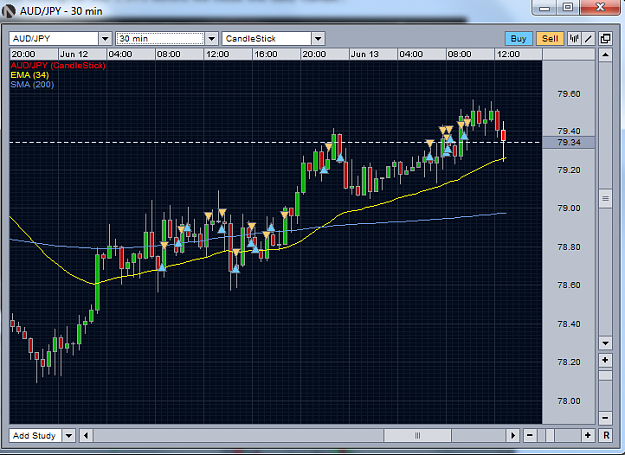Viewport: 625px width, 455px height.
Task: Click the horizontal zoom slider handle
Action: (550, 435)
